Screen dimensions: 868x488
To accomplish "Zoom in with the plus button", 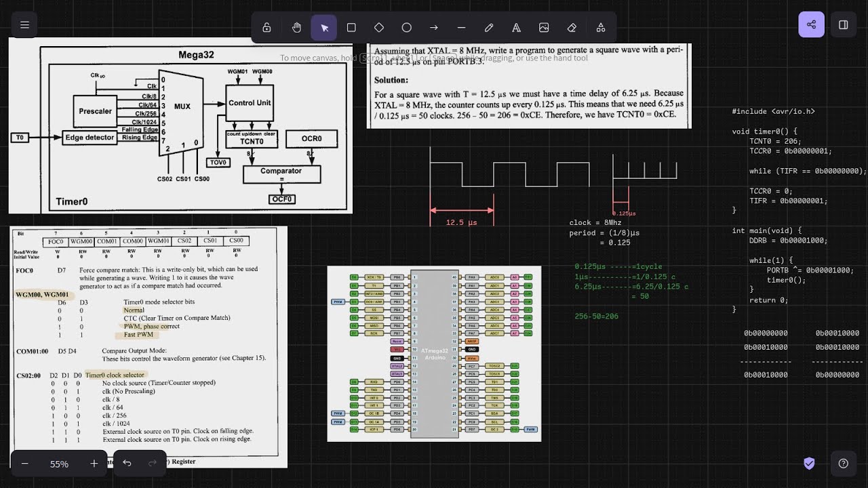I will pos(94,464).
